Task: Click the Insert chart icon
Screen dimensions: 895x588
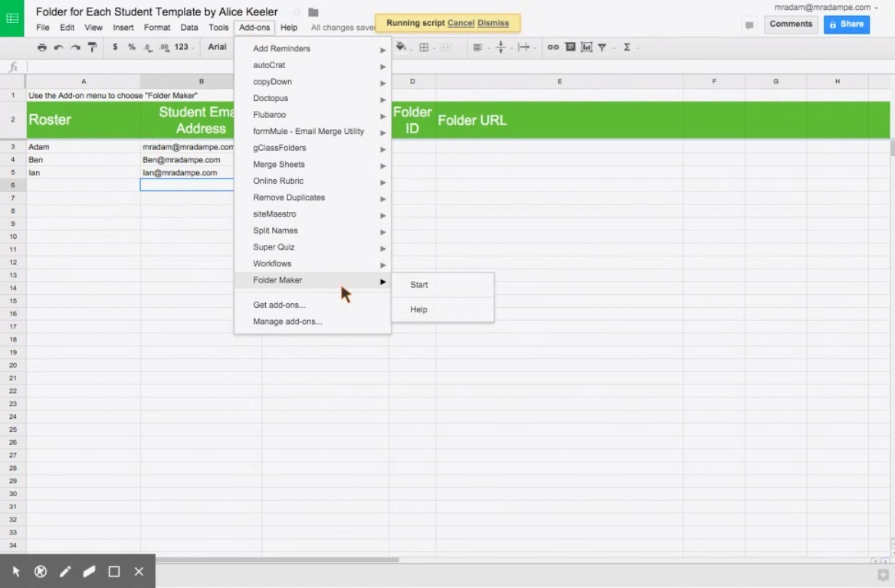Action: 586,47
